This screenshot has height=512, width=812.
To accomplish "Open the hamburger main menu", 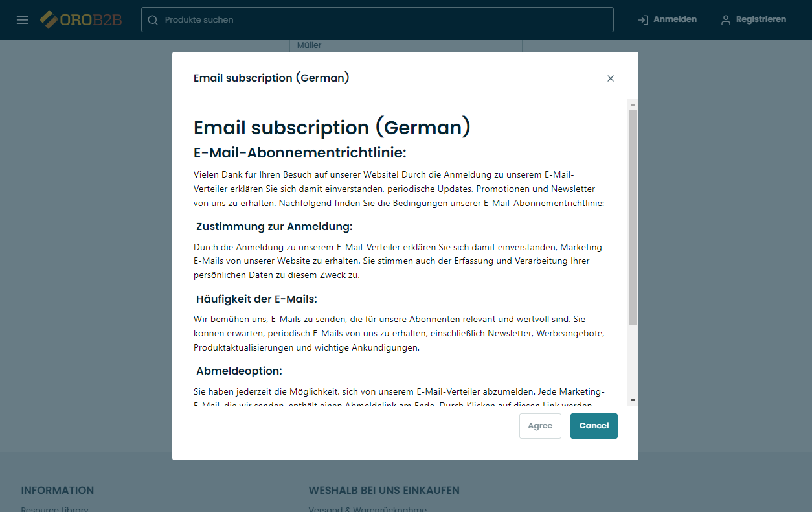I will click(23, 20).
